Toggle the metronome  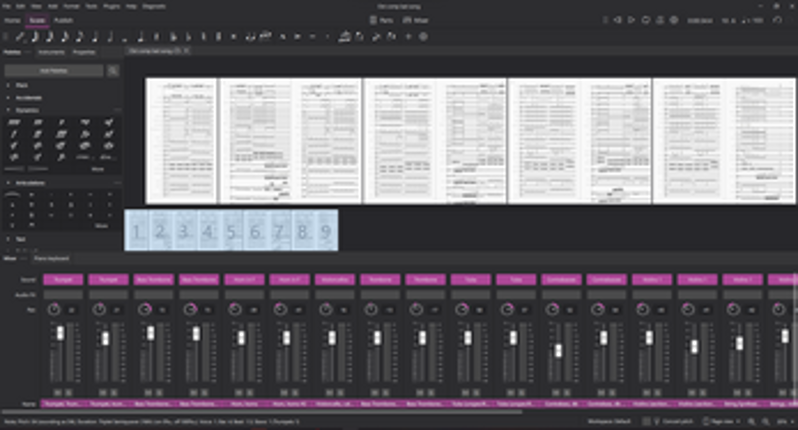660,20
